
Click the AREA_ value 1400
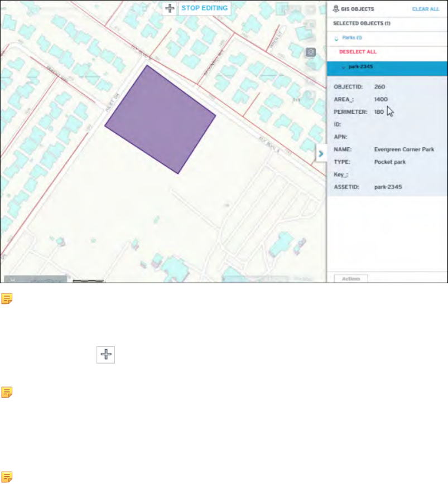coord(380,99)
